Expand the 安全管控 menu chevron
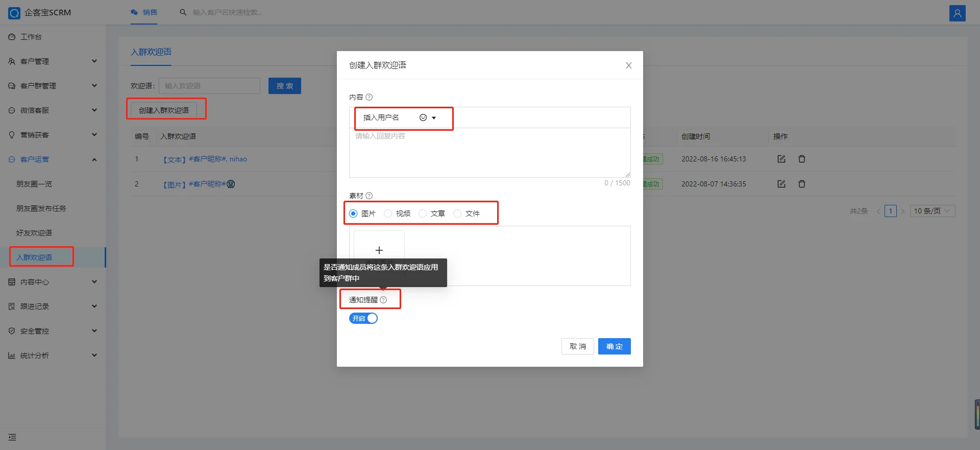This screenshot has height=450, width=980. [94, 331]
